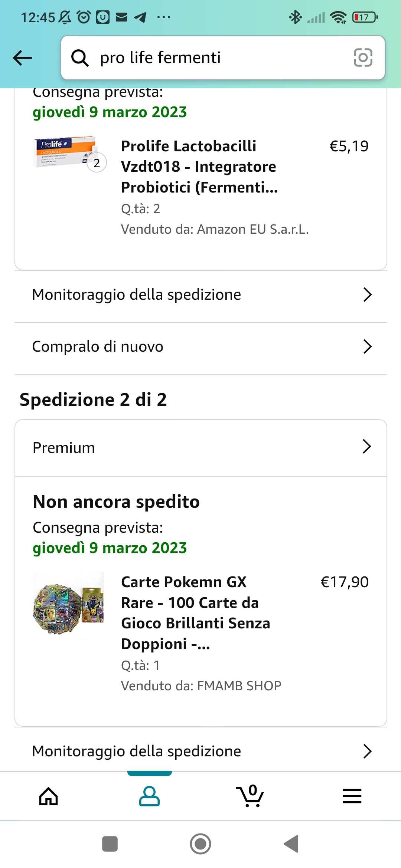Image resolution: width=401 pixels, height=868 pixels.
Task: Open the shopping cart
Action: (250, 796)
